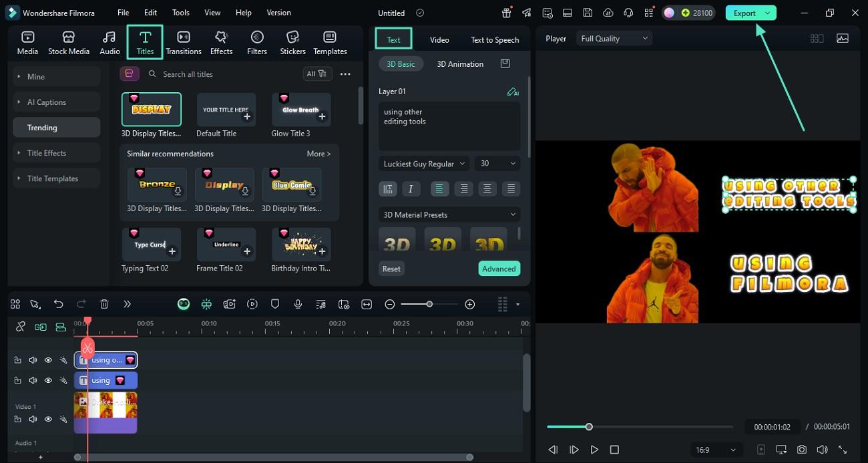Open the scopes waveform icon in player
The image size is (868, 463).
point(843,39)
